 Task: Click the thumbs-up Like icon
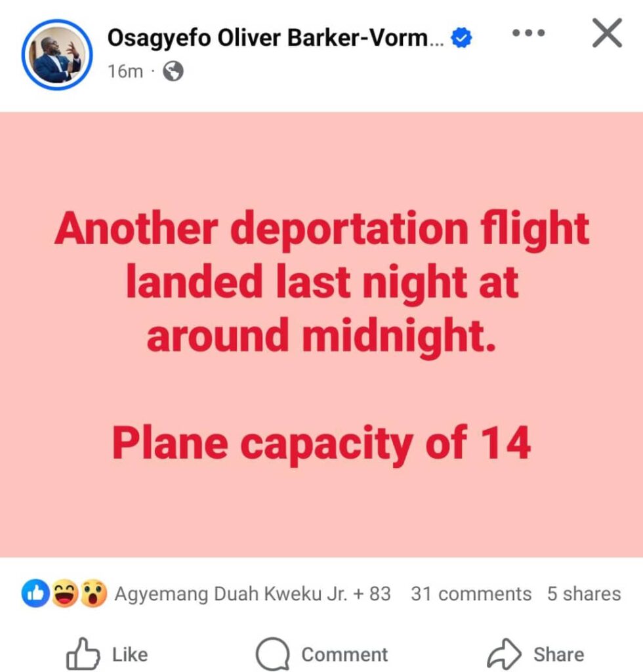point(83,654)
